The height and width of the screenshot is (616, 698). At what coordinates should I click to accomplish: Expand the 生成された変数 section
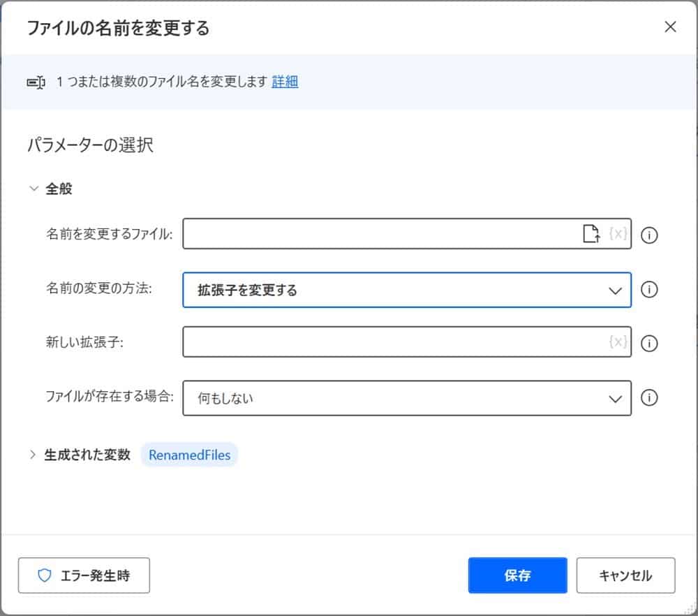point(32,454)
